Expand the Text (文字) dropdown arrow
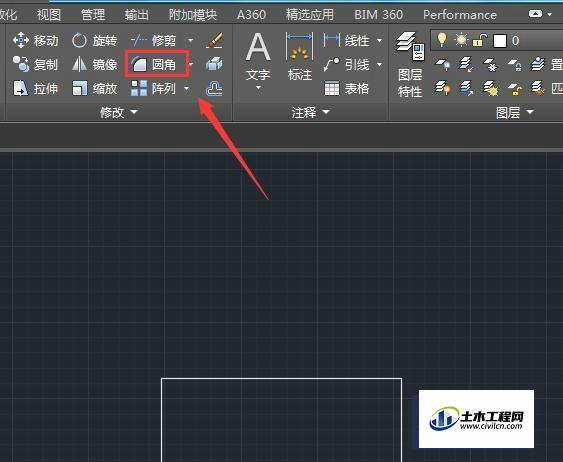The height and width of the screenshot is (462, 563). pyautogui.click(x=258, y=88)
